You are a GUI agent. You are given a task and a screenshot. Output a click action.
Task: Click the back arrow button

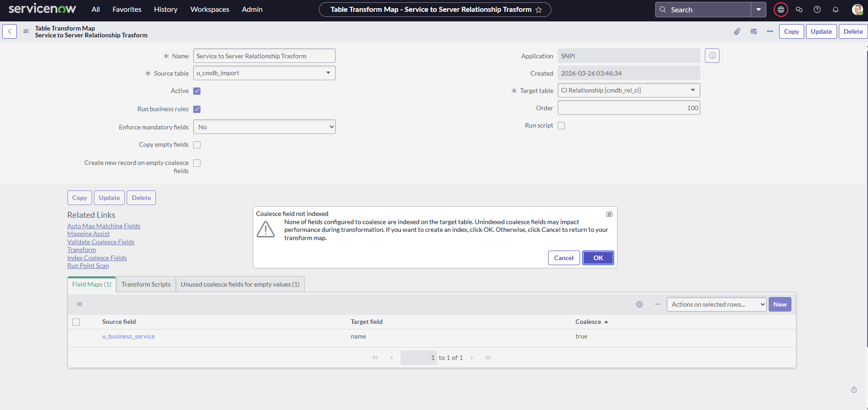point(10,31)
